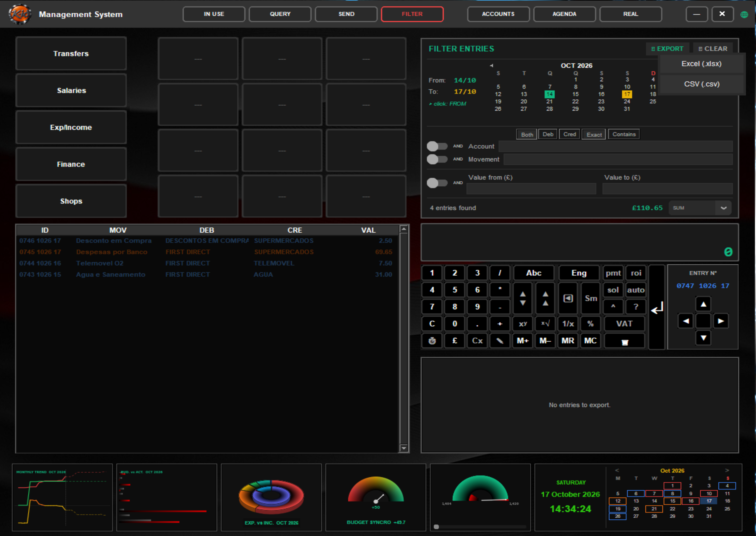Adjust the slider under the green gauge
Screen dimensions: 756x536
point(436,527)
